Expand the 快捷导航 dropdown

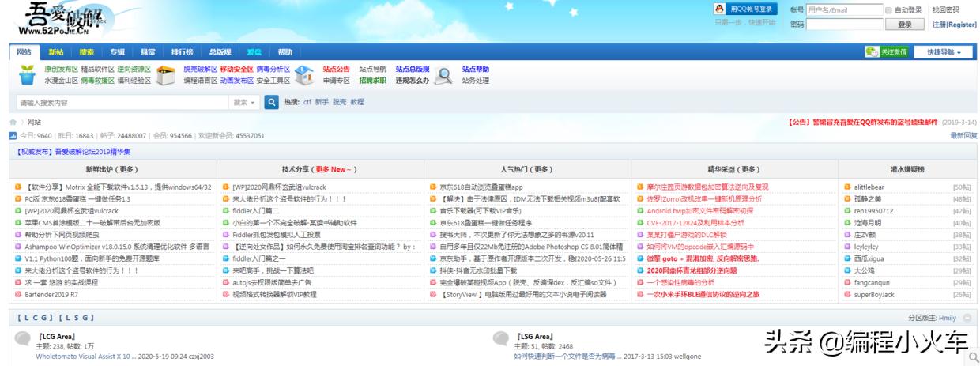point(944,52)
